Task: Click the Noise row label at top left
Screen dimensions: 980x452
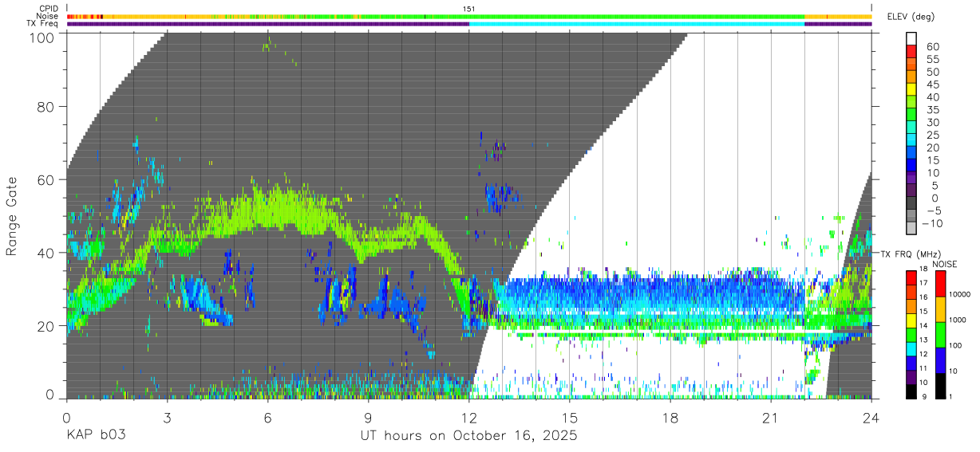Action: tap(47, 16)
